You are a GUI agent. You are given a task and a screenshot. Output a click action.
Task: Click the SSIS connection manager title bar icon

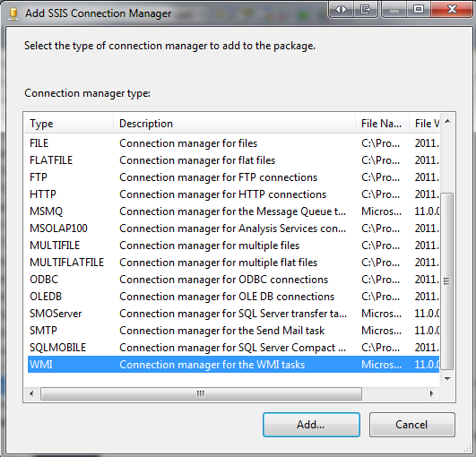(13, 13)
